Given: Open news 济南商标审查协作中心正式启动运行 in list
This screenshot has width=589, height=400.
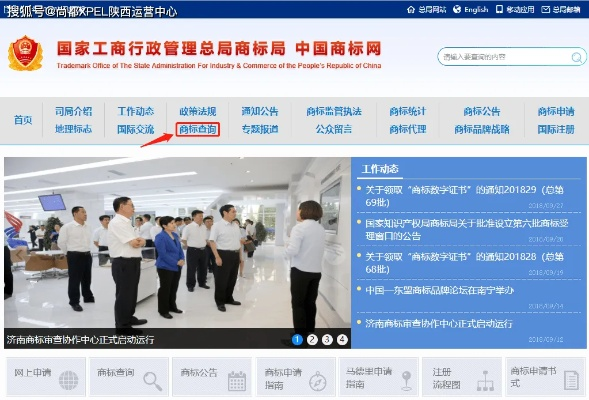Looking at the screenshot, I should pos(439,323).
